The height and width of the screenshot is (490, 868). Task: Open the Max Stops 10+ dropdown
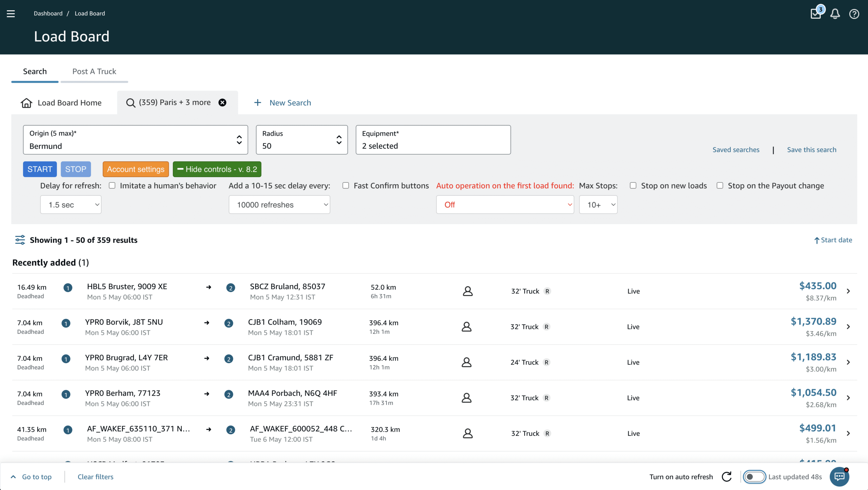(598, 204)
